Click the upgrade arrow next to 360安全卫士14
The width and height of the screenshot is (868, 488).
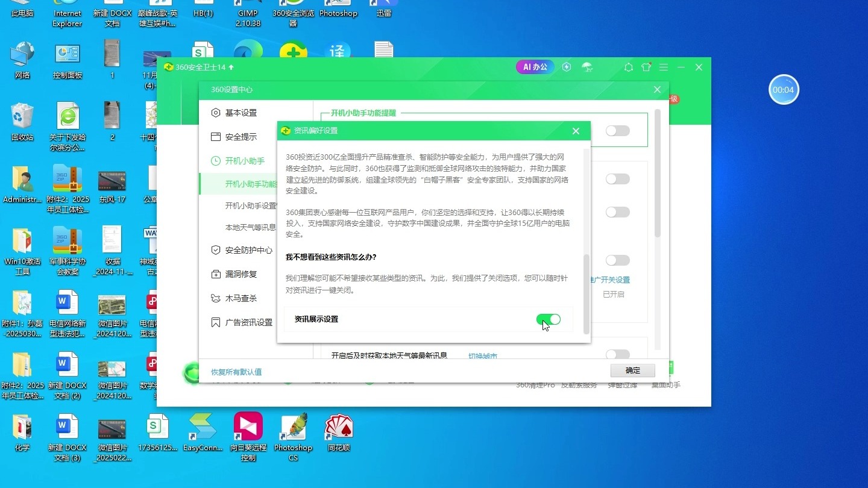(x=231, y=67)
